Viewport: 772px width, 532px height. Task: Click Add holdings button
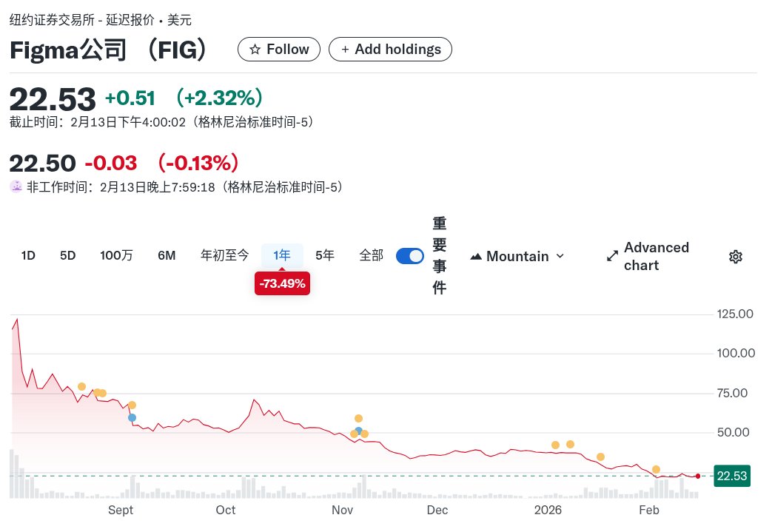tap(390, 50)
